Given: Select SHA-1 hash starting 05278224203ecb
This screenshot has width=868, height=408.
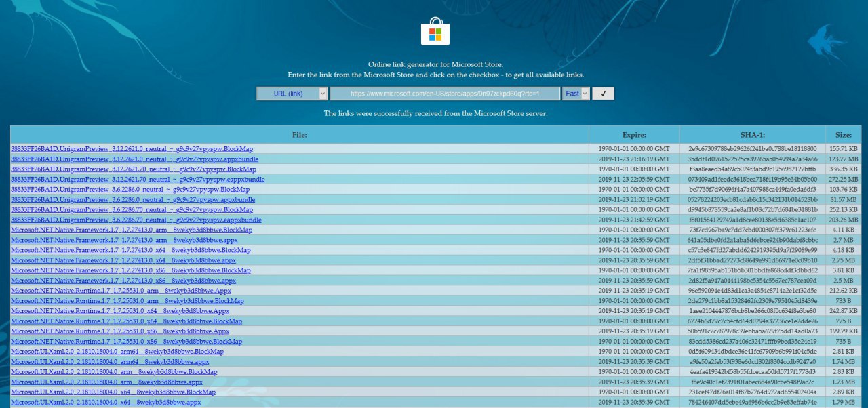Looking at the screenshot, I should click(x=753, y=199).
